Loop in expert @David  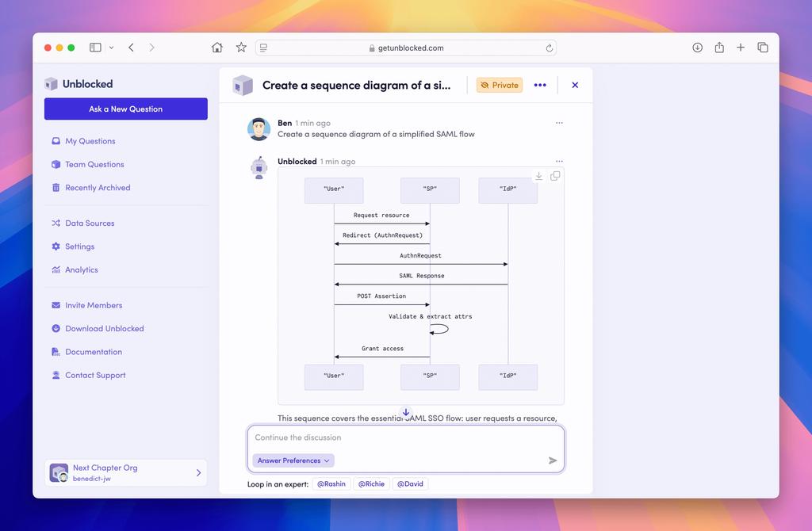tap(410, 484)
